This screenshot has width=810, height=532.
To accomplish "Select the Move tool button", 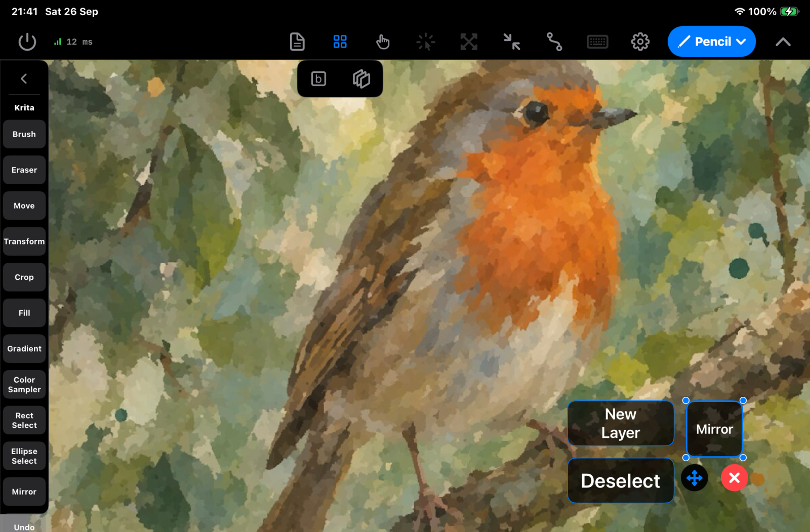I will (24, 206).
